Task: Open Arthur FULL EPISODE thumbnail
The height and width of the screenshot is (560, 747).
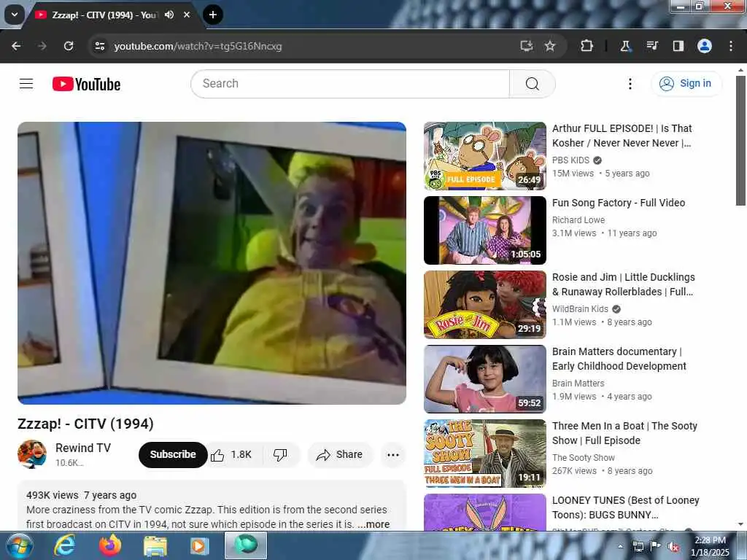Action: pyautogui.click(x=485, y=156)
